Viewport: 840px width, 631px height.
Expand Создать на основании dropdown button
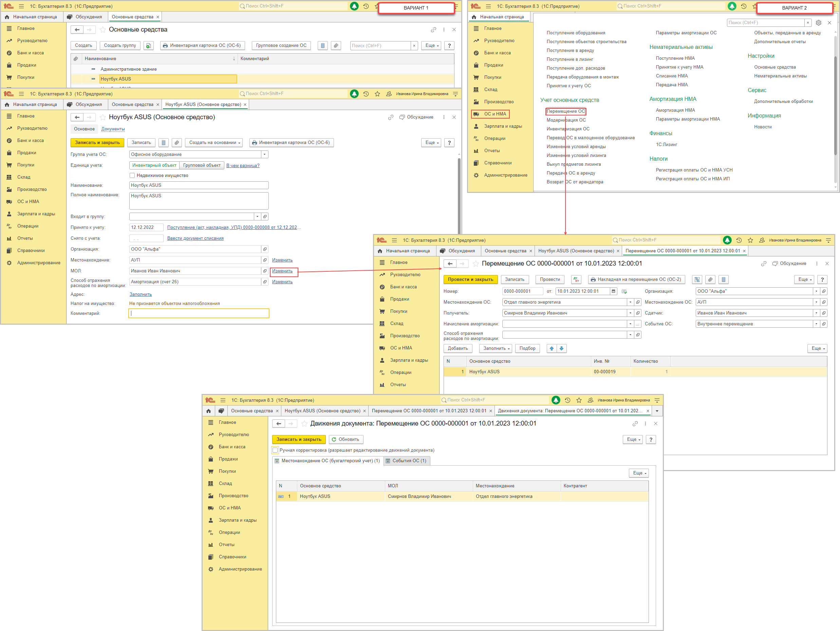pyautogui.click(x=214, y=143)
